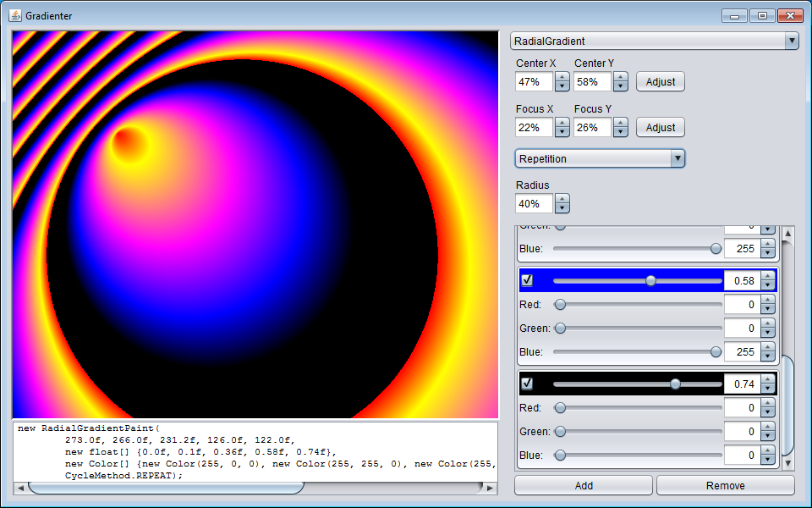This screenshot has width=812, height=508.
Task: Click the color stops list scroll up arrow
Action: pyautogui.click(x=787, y=234)
